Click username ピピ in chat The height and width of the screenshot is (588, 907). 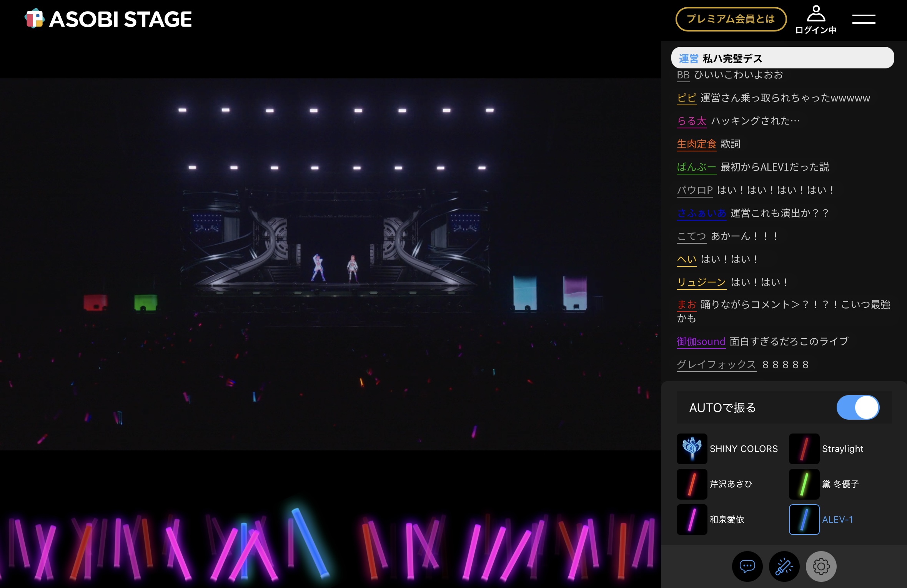pos(686,98)
